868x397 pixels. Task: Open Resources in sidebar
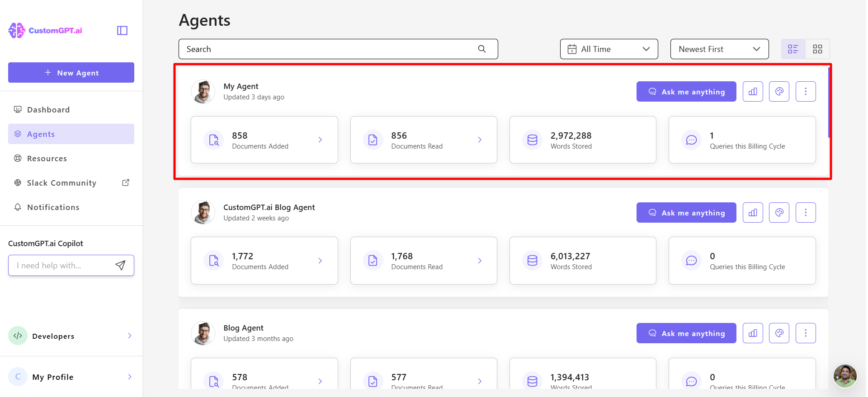pos(71,159)
